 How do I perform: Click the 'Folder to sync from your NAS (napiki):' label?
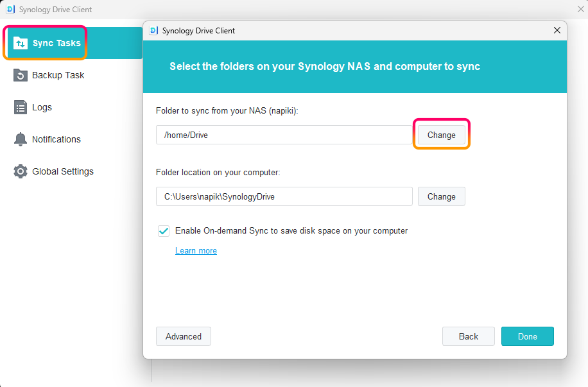[x=227, y=111]
